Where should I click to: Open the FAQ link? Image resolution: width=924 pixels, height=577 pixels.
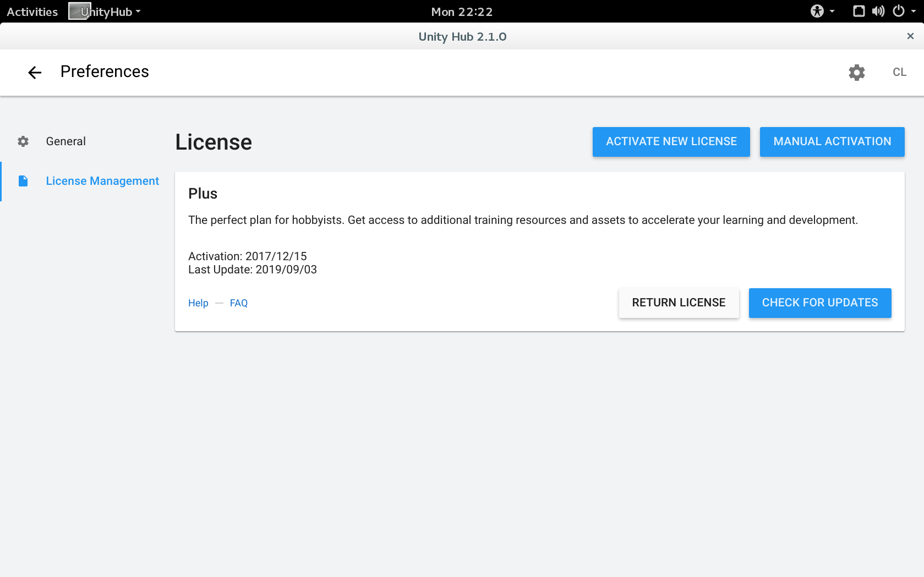point(239,303)
